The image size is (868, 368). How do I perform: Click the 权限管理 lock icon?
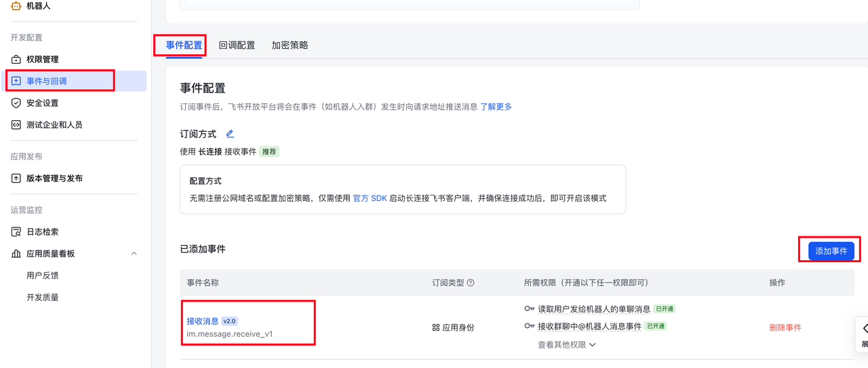(16, 59)
